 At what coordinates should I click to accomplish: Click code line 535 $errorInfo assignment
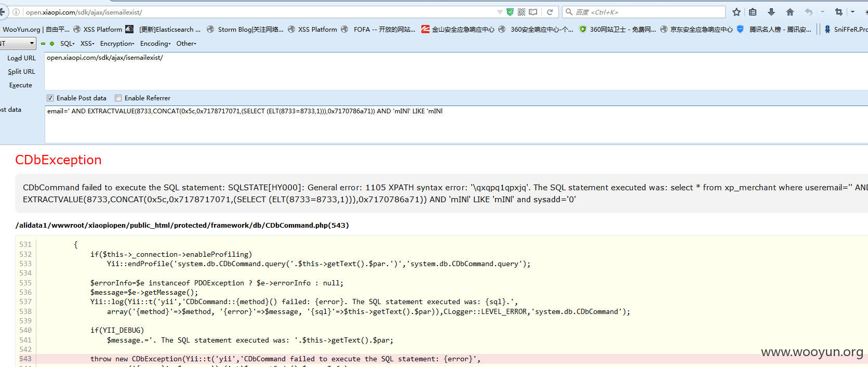pos(217,283)
